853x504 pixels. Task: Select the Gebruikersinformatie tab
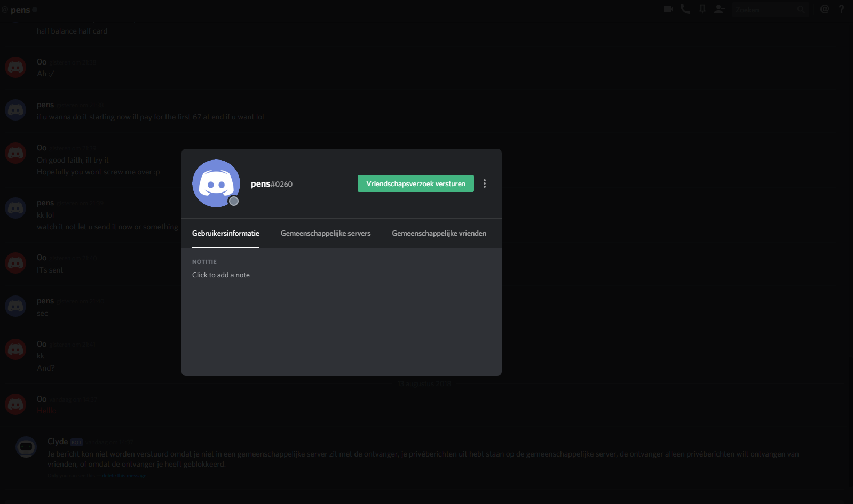point(226,234)
